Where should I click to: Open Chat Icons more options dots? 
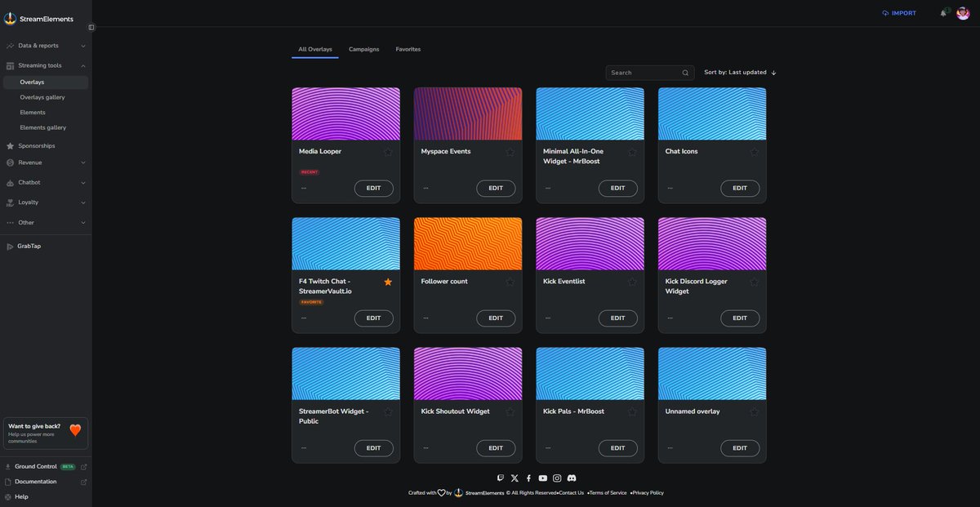click(670, 189)
